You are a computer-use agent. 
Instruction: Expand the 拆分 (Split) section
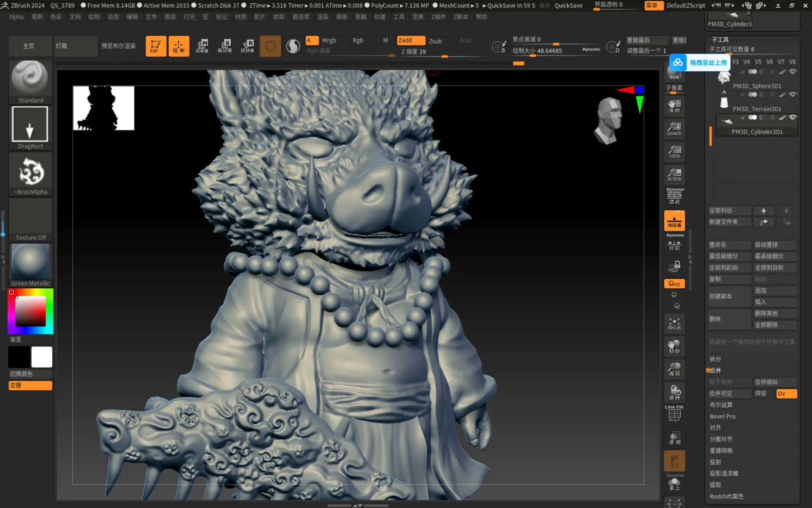click(x=715, y=359)
